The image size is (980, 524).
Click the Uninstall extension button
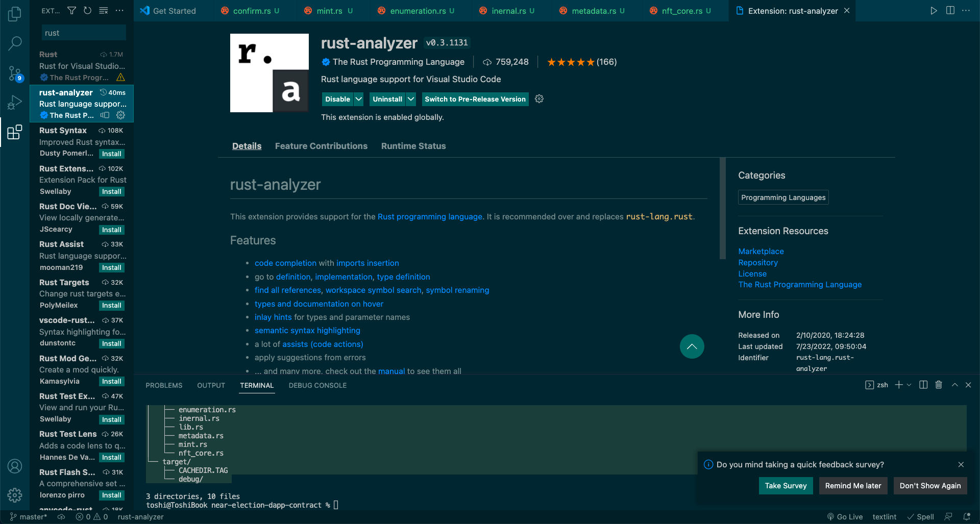[387, 99]
